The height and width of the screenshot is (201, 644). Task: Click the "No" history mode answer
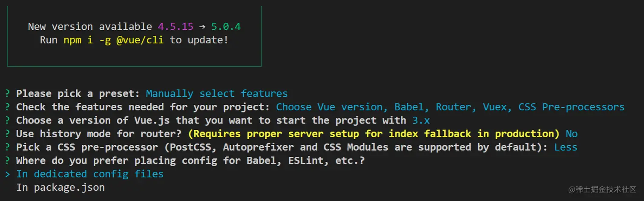[x=572, y=134]
